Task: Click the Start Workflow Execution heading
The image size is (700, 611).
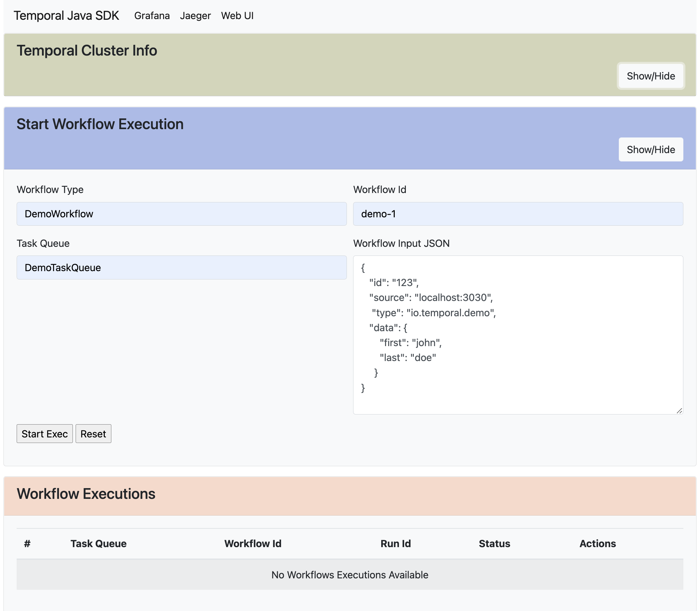Action: 100,124
